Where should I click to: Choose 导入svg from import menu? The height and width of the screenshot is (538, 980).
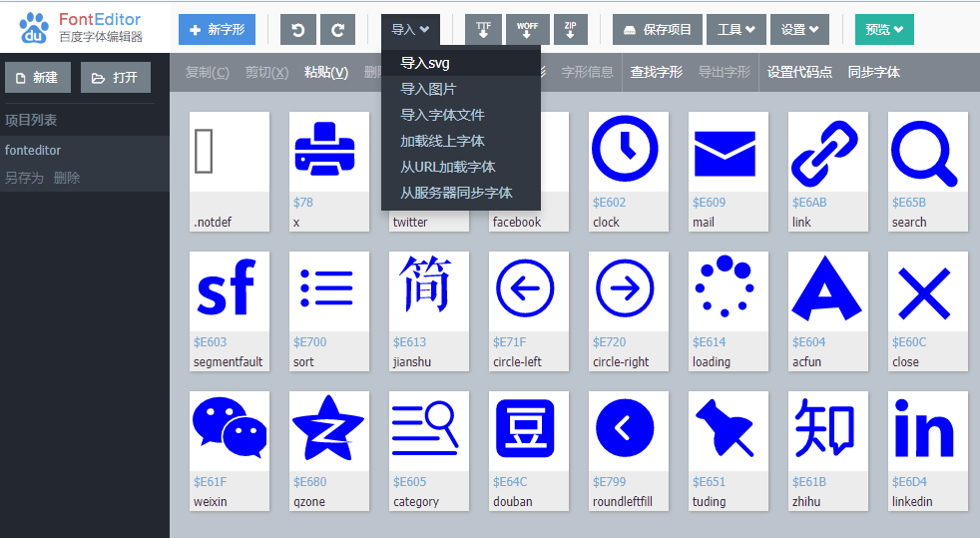pos(461,63)
